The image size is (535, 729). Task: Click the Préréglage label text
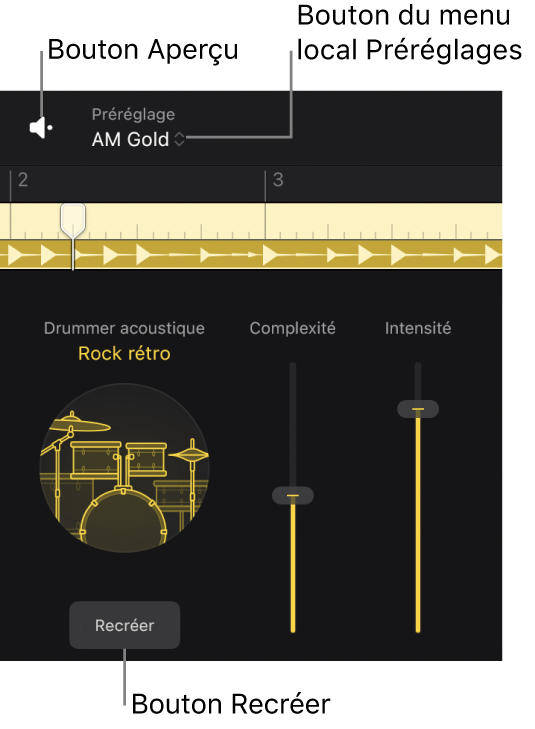[133, 114]
